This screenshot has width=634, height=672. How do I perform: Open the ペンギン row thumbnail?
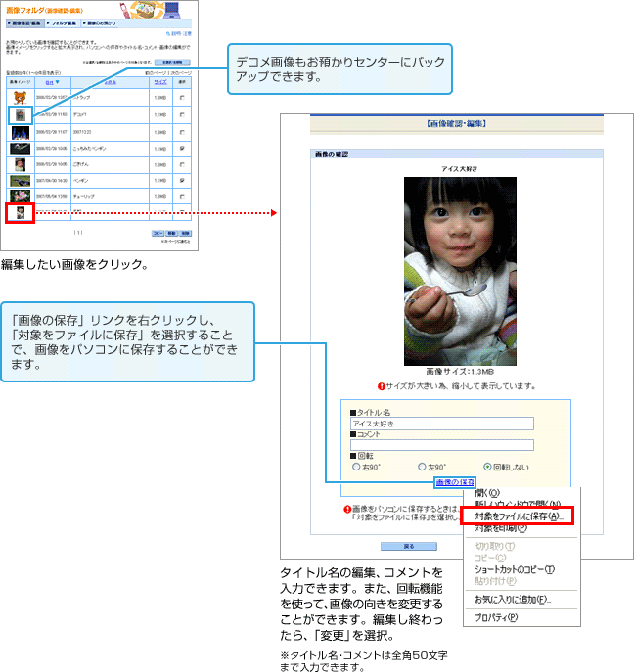tap(21, 180)
